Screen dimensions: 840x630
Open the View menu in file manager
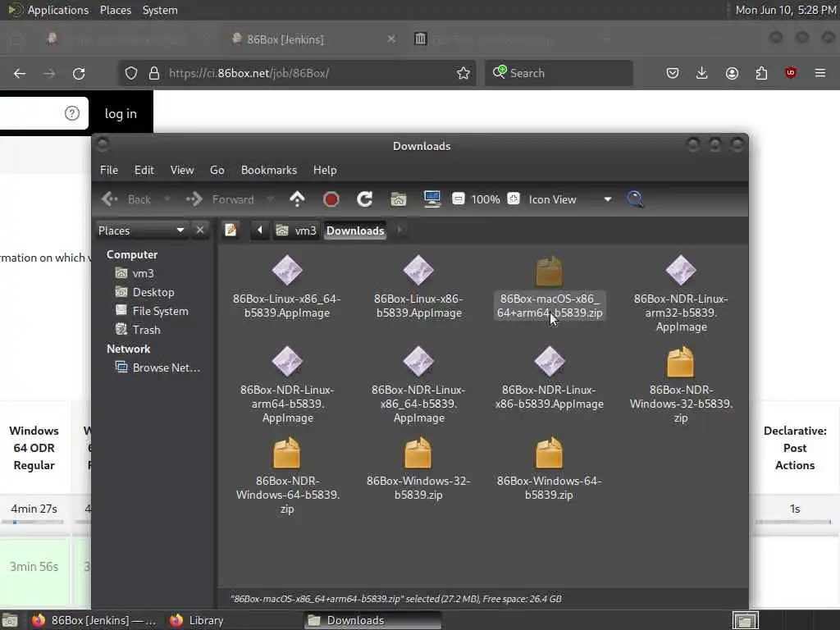point(182,170)
